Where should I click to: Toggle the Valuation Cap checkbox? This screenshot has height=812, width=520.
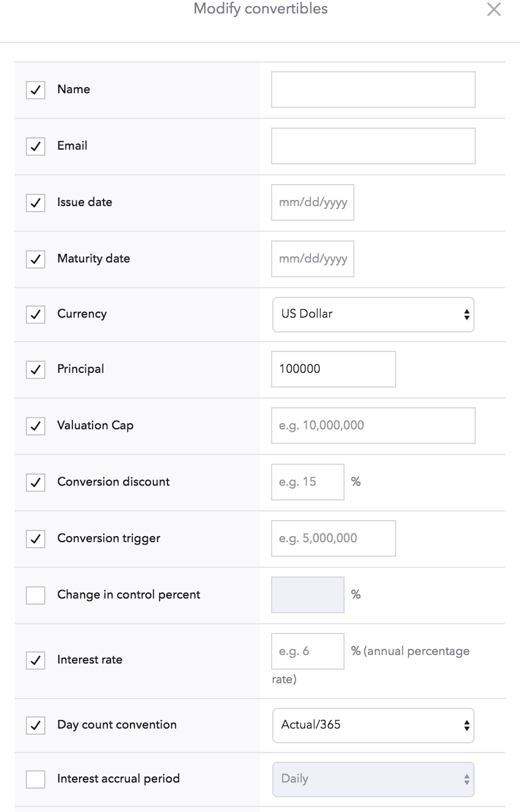(x=36, y=426)
